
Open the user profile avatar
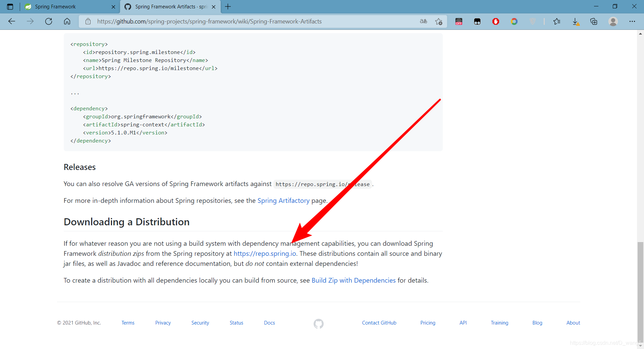(613, 21)
